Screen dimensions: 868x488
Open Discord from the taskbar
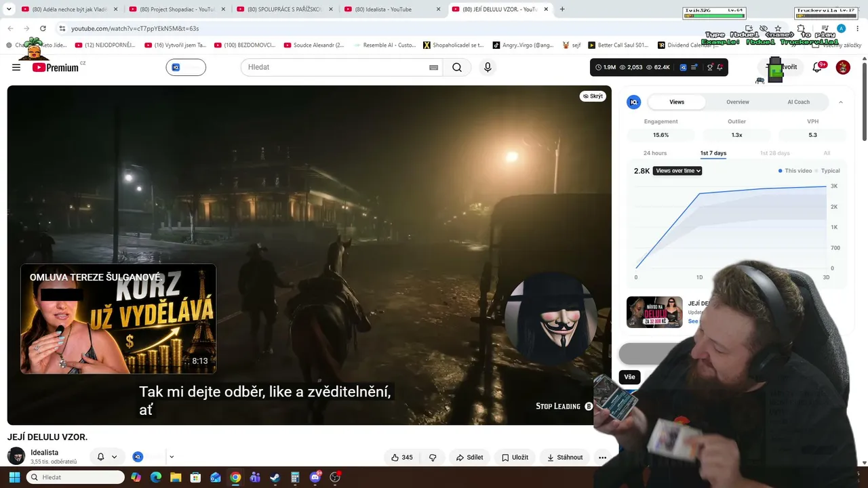point(315,477)
